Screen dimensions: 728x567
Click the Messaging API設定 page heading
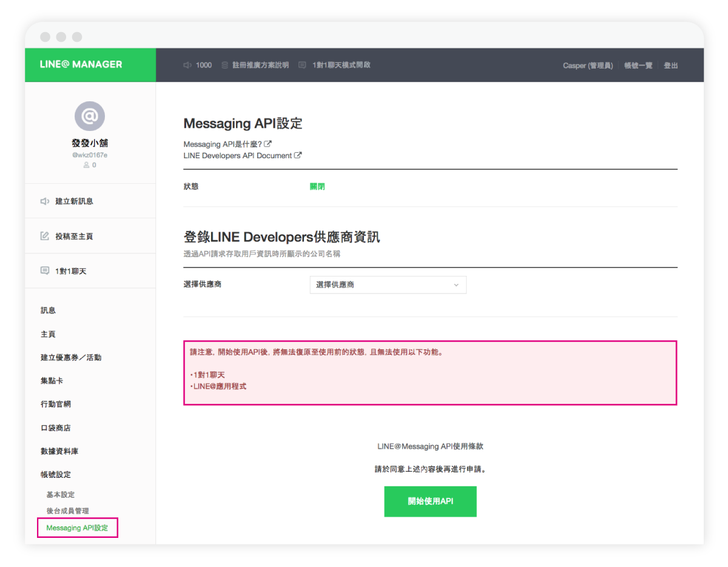coord(243,124)
